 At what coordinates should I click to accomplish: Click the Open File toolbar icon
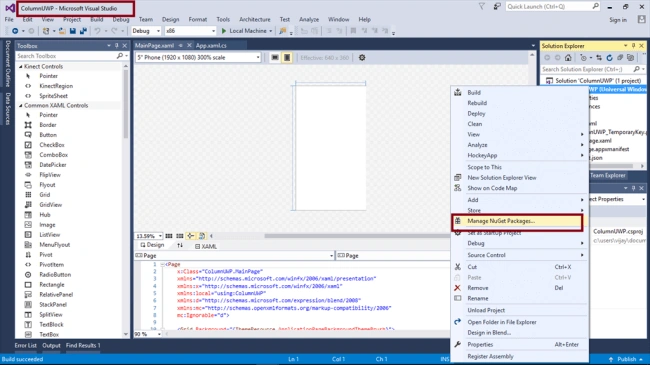click(x=62, y=31)
